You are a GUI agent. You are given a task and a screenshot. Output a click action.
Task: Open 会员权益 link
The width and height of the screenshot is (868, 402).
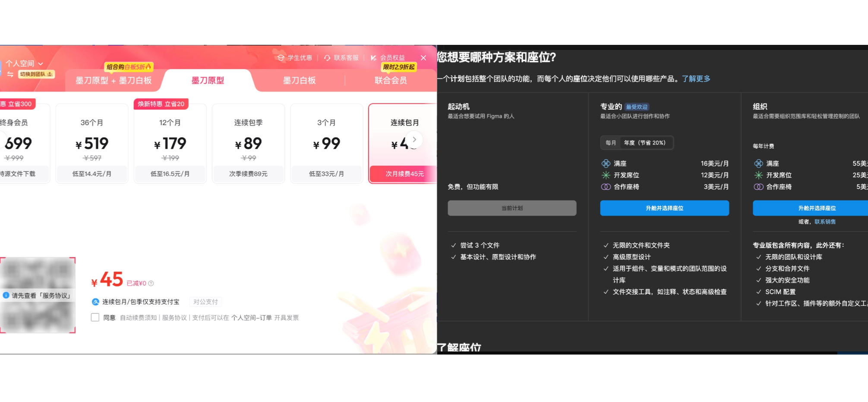pos(392,58)
